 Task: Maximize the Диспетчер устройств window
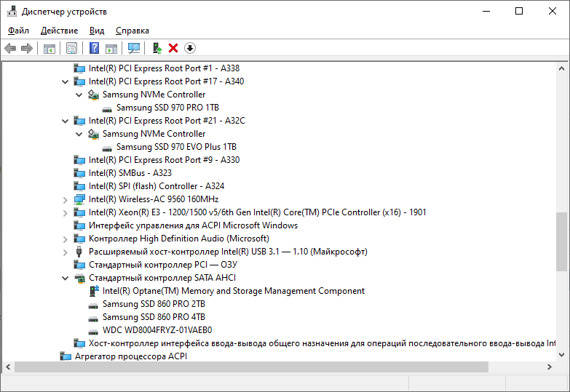tap(519, 11)
